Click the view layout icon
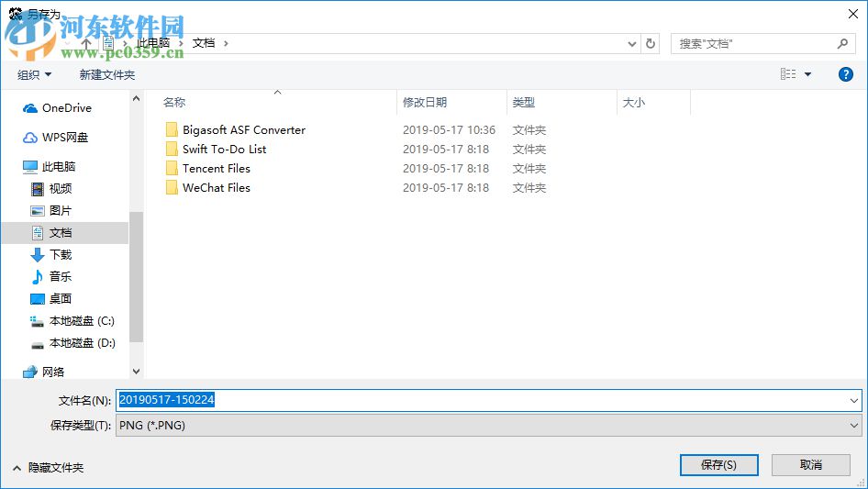Viewport: 868px width, 489px height. [x=788, y=73]
